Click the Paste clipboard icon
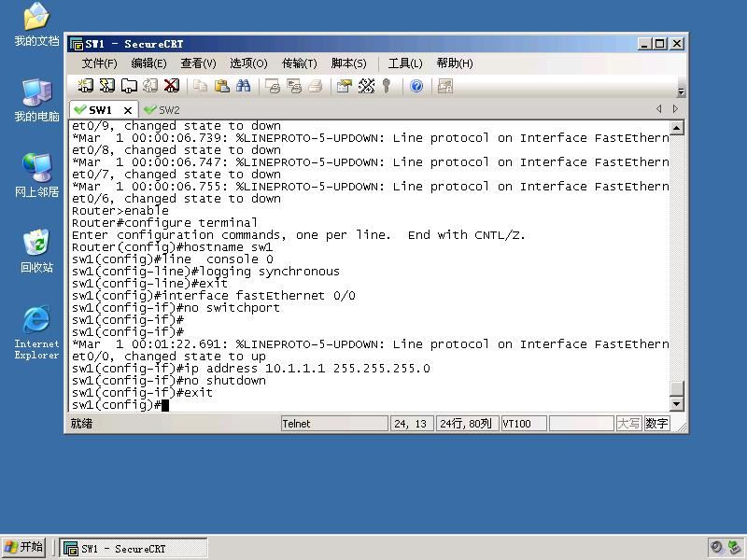Viewport: 747px width, 560px height. point(222,86)
